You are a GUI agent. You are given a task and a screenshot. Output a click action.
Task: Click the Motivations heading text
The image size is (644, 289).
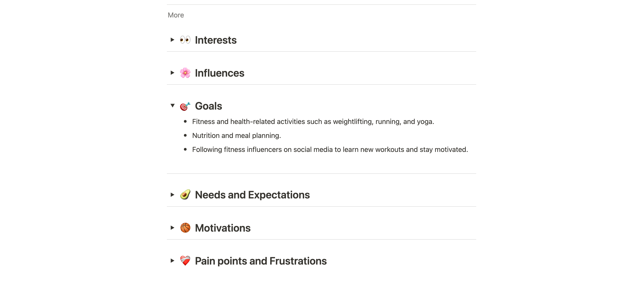(223, 228)
